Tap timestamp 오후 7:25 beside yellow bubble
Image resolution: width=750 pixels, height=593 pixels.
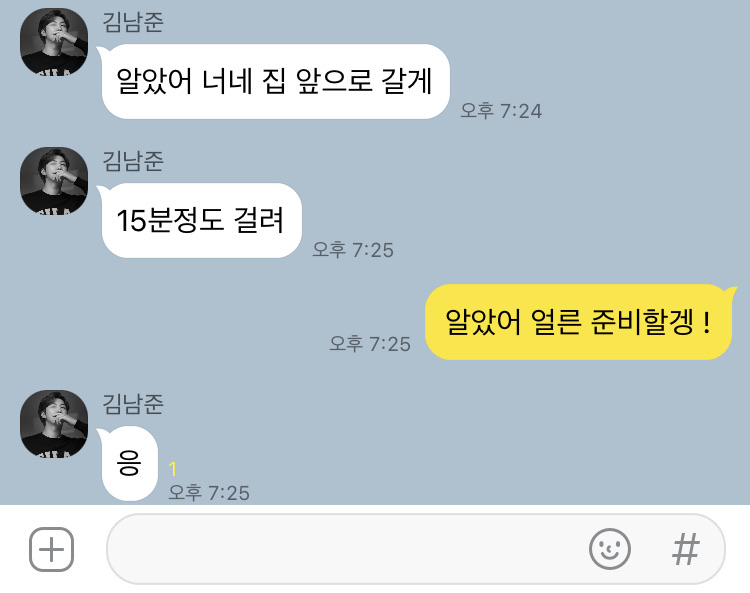pyautogui.click(x=370, y=344)
